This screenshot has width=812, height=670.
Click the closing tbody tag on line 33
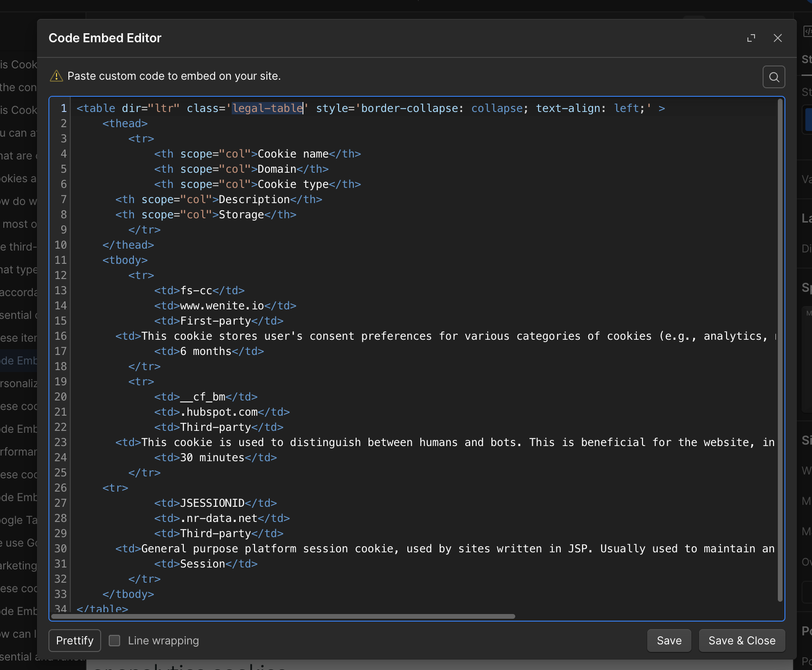click(x=128, y=594)
